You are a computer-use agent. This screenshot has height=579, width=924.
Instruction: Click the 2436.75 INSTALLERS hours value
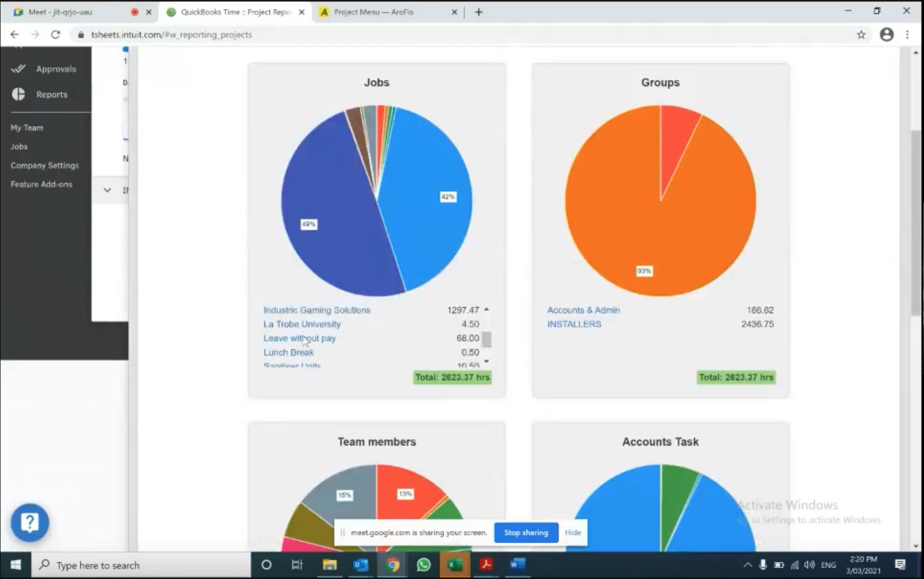coord(757,324)
